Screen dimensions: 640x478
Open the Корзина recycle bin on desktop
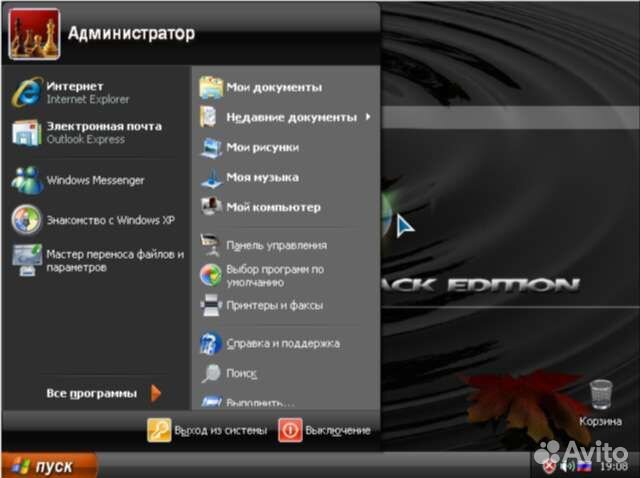click(601, 394)
